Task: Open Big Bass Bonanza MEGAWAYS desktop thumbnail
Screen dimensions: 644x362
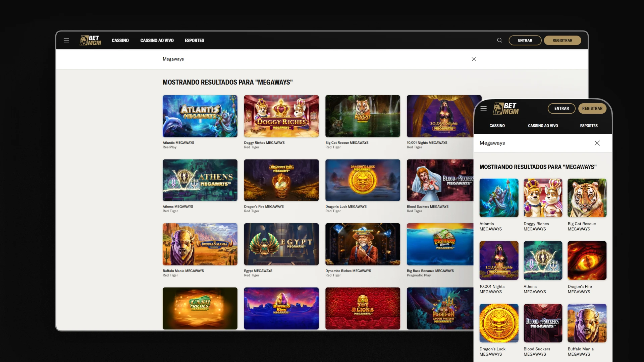Action: (x=440, y=244)
